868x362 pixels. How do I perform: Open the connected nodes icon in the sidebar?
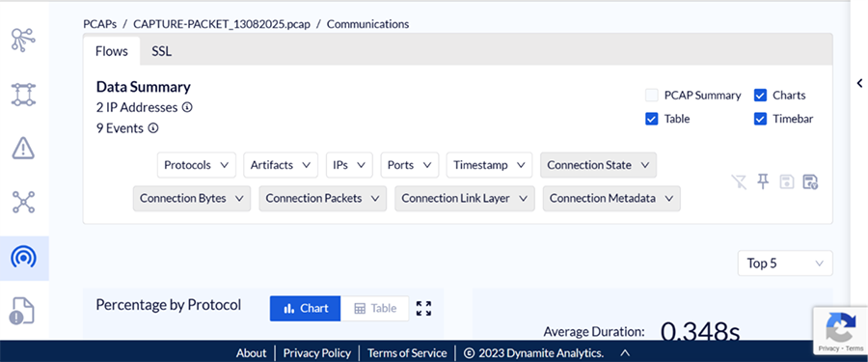[x=23, y=202]
